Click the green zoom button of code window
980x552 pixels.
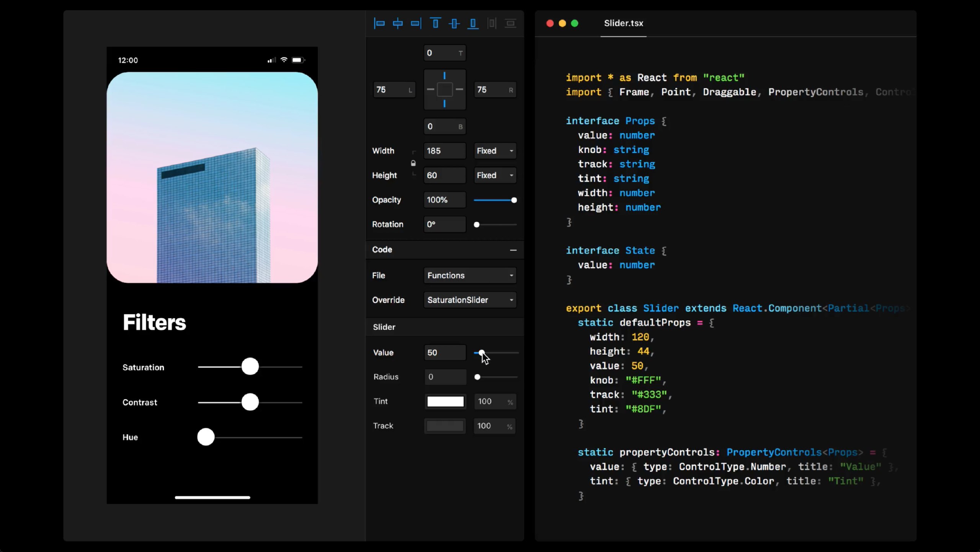point(575,23)
